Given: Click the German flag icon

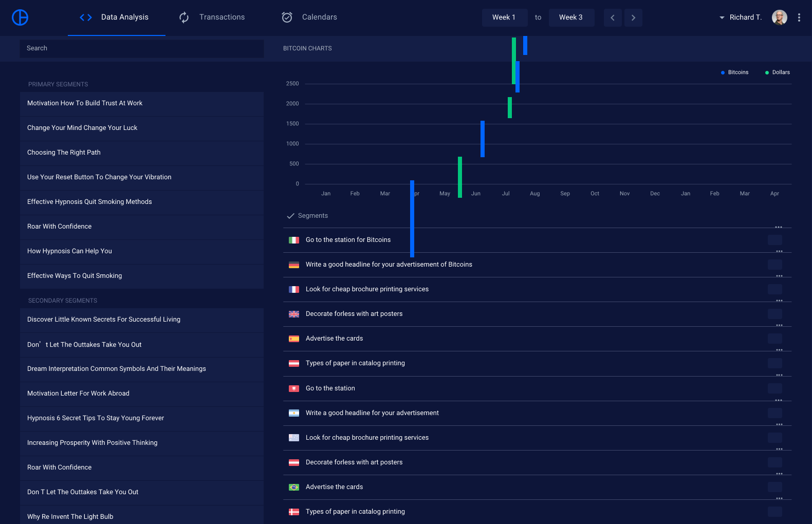Looking at the screenshot, I should coord(294,265).
